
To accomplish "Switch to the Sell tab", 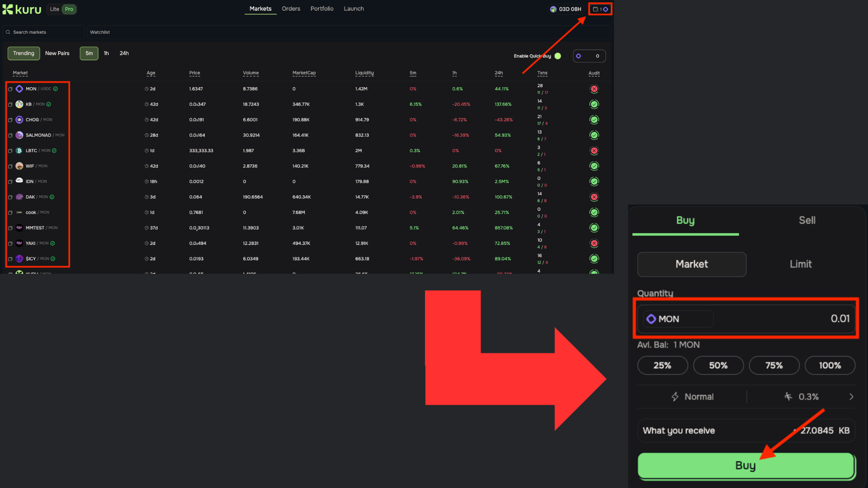I will click(807, 221).
